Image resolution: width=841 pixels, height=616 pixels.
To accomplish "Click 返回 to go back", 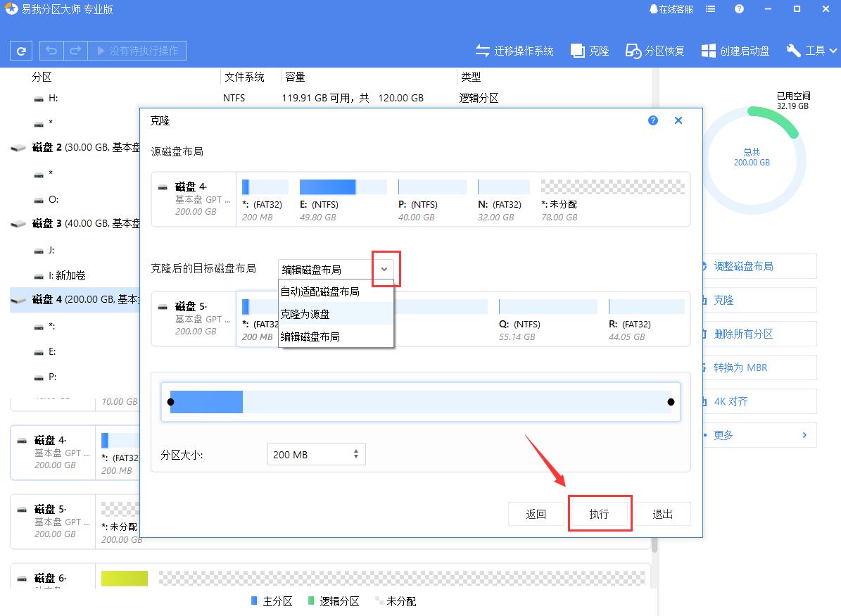I will tap(536, 514).
